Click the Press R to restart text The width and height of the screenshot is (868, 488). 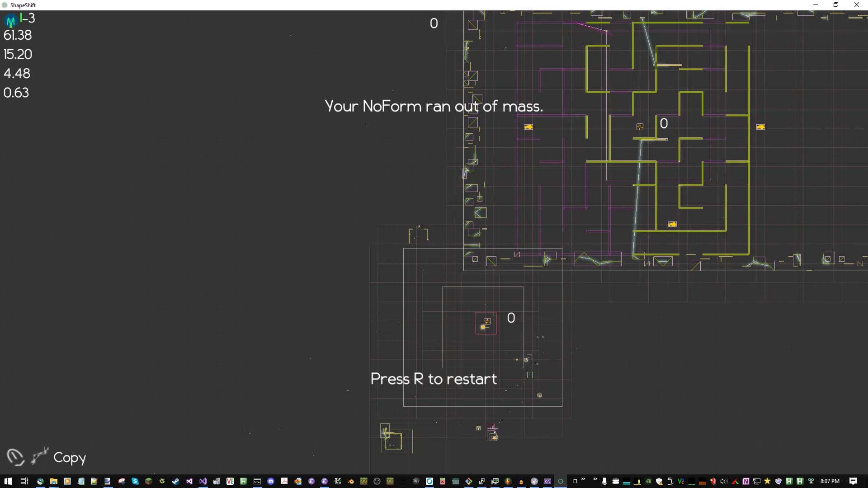[x=434, y=379]
